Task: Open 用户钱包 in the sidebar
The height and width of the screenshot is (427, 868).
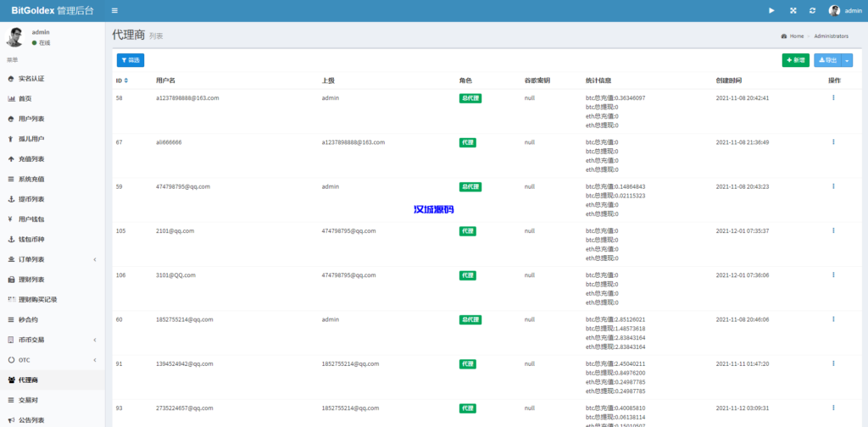Action: 52,219
